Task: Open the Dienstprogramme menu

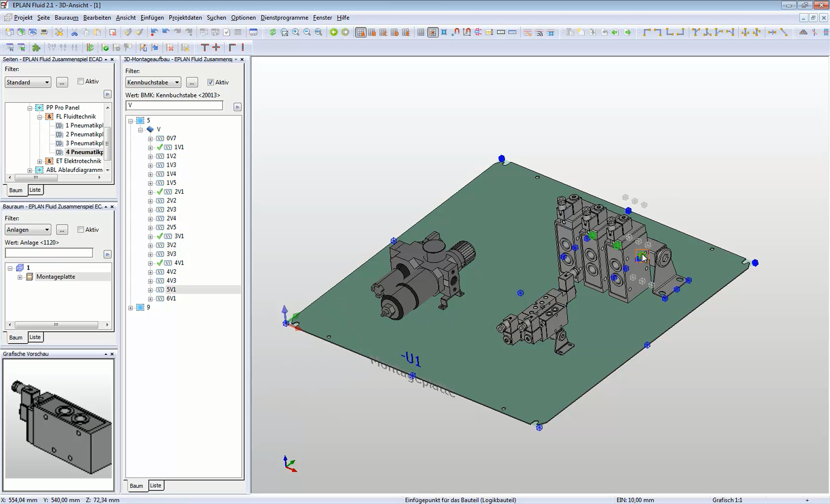Action: 284,18
